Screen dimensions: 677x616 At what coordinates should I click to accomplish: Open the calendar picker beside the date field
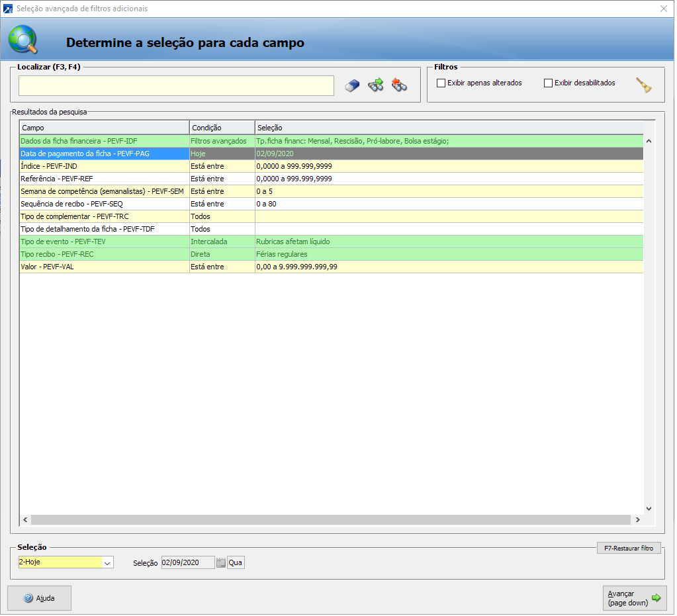(x=221, y=562)
